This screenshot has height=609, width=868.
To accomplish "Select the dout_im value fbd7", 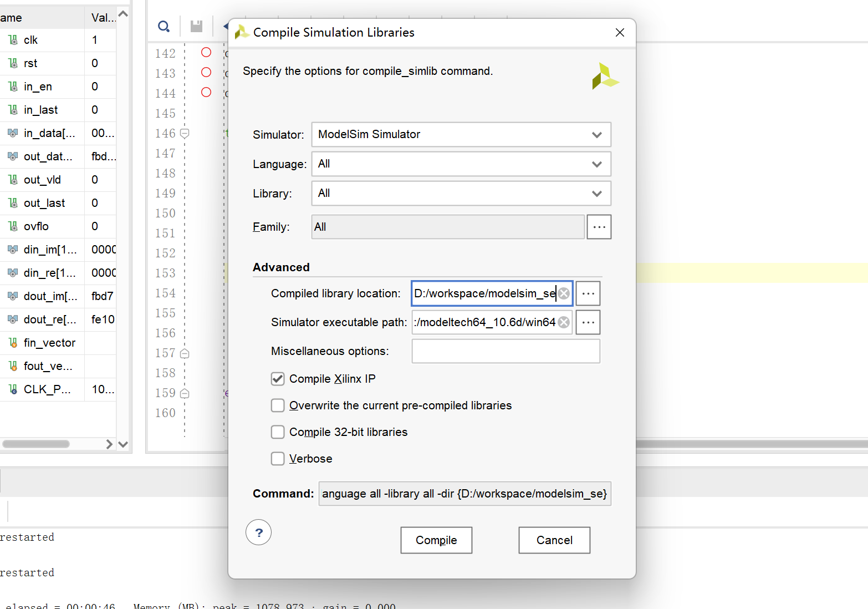I will [103, 296].
